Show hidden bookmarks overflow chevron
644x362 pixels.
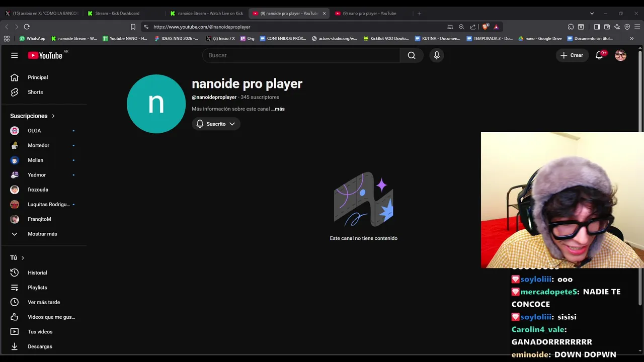tap(632, 38)
